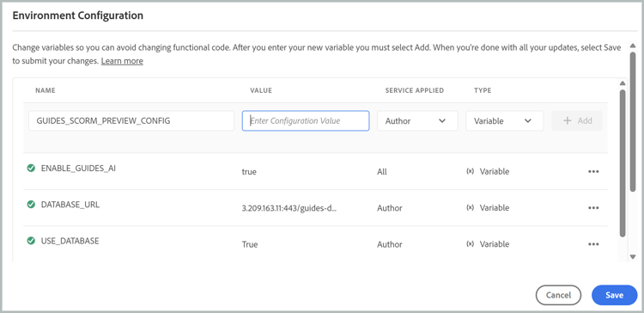Select the DATABASE_URL variable name

[x=70, y=205]
